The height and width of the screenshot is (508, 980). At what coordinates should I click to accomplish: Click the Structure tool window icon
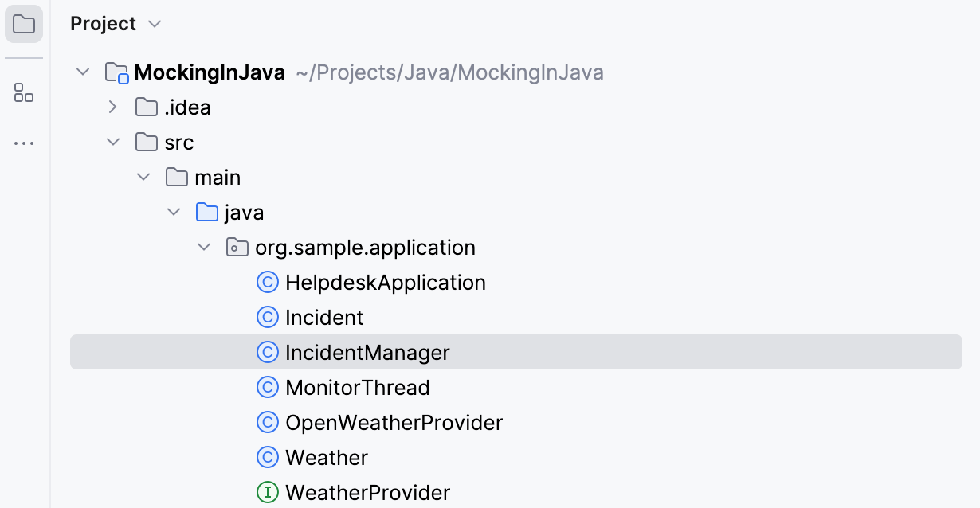tap(24, 93)
